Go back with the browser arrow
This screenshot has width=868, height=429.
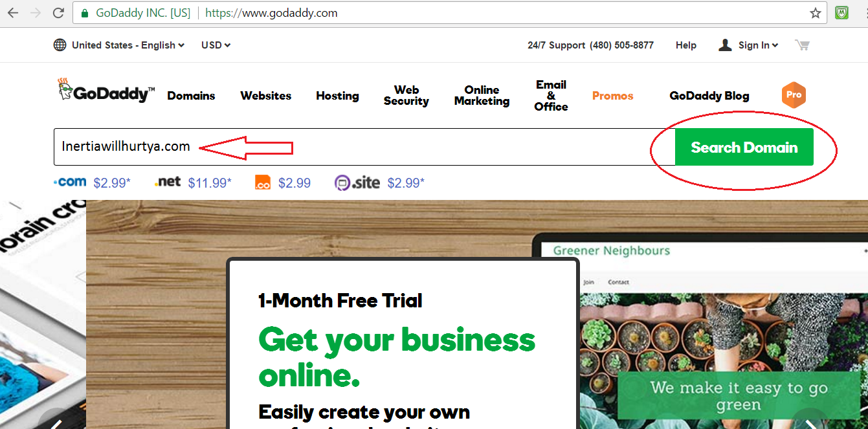[x=13, y=13]
